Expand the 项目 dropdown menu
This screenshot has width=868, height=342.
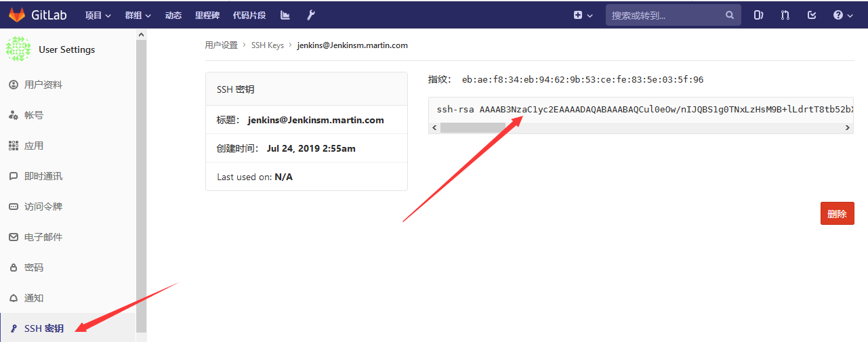pyautogui.click(x=98, y=15)
